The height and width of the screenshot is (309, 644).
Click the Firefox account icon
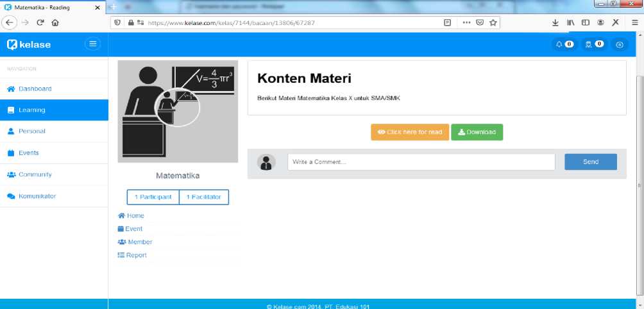click(x=600, y=23)
